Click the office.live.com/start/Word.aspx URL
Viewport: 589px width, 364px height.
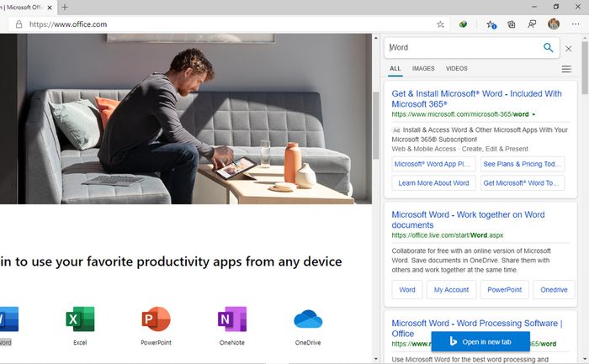448,235
